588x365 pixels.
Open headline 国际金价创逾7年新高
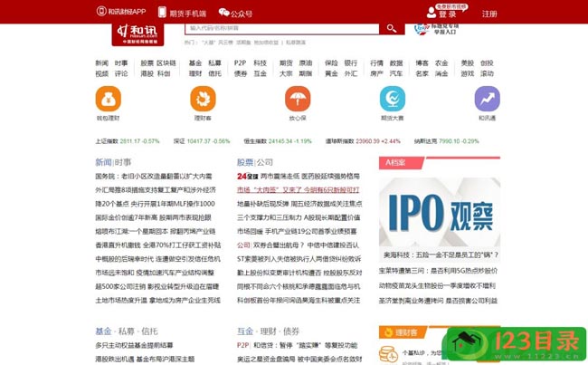[153, 217]
